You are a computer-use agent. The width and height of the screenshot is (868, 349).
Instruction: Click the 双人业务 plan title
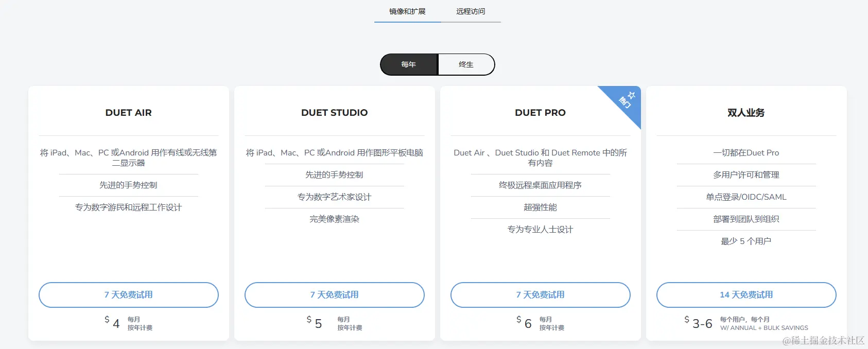747,113
